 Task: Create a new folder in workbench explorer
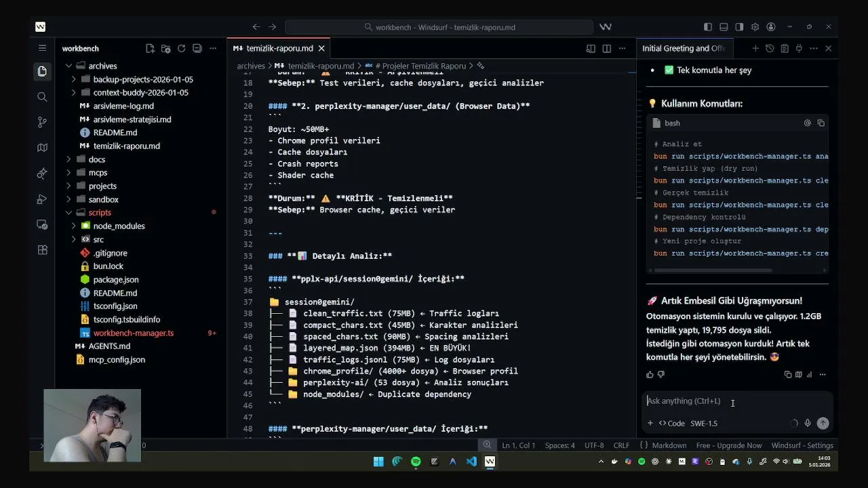tap(165, 48)
